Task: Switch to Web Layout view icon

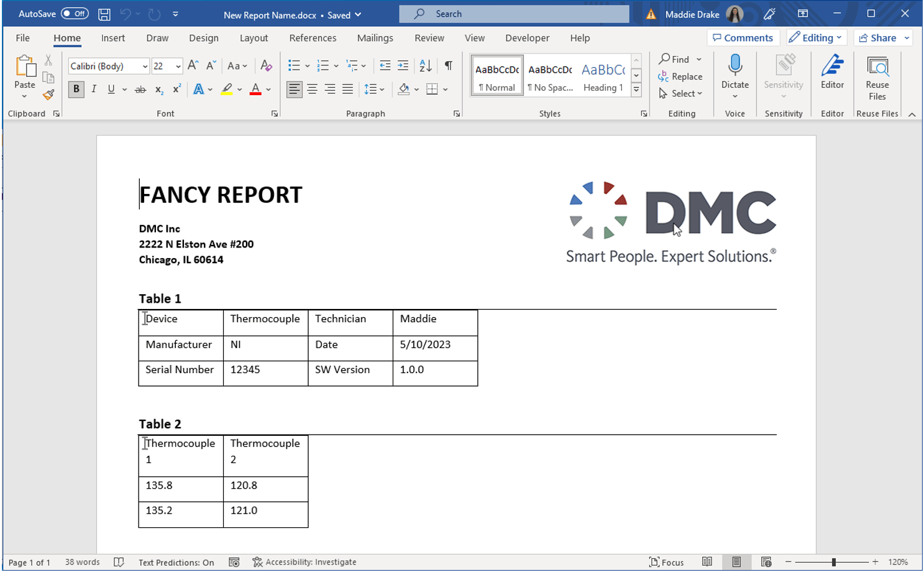Action: pos(766,562)
